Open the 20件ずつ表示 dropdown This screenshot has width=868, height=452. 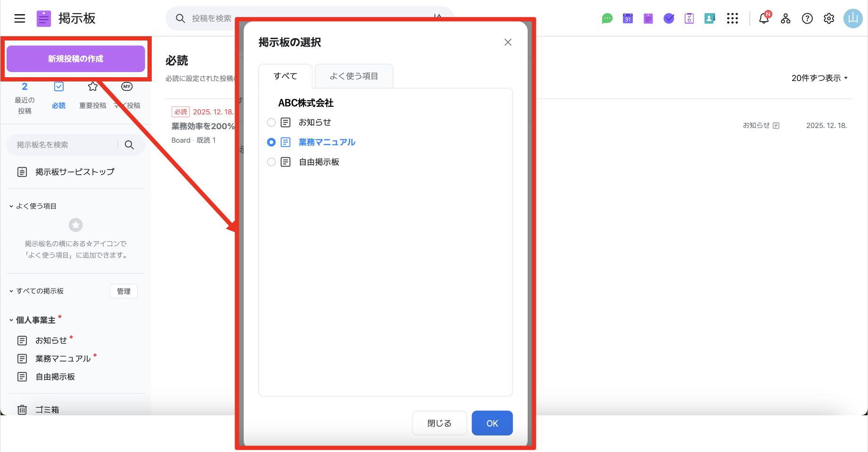coord(820,78)
